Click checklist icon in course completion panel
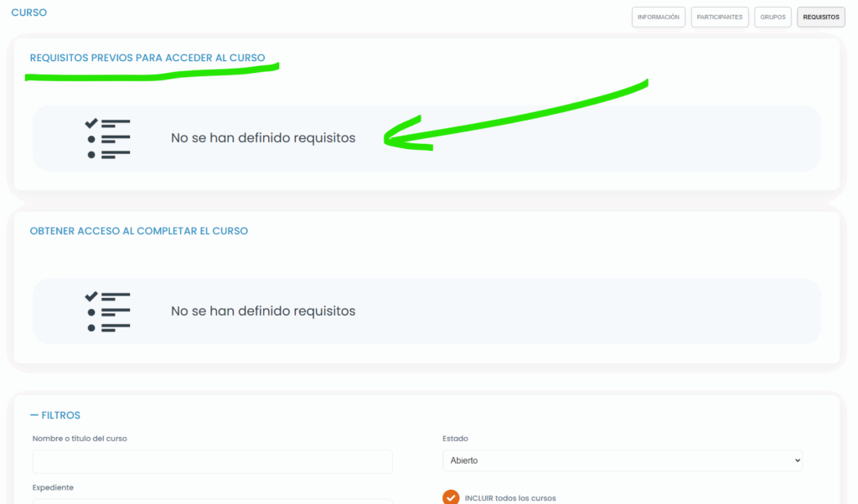This screenshot has width=858, height=504. (x=107, y=311)
